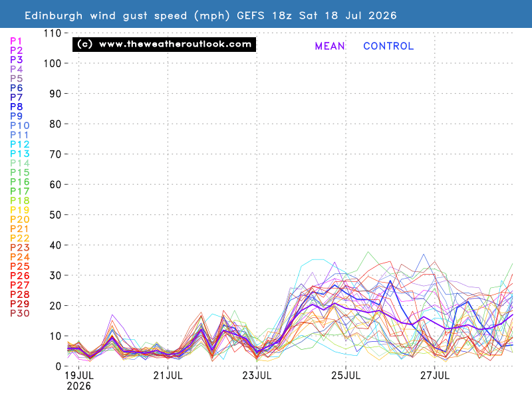Click the P7 legend label
Image resolution: width=532 pixels, height=399 pixels.
coord(16,97)
